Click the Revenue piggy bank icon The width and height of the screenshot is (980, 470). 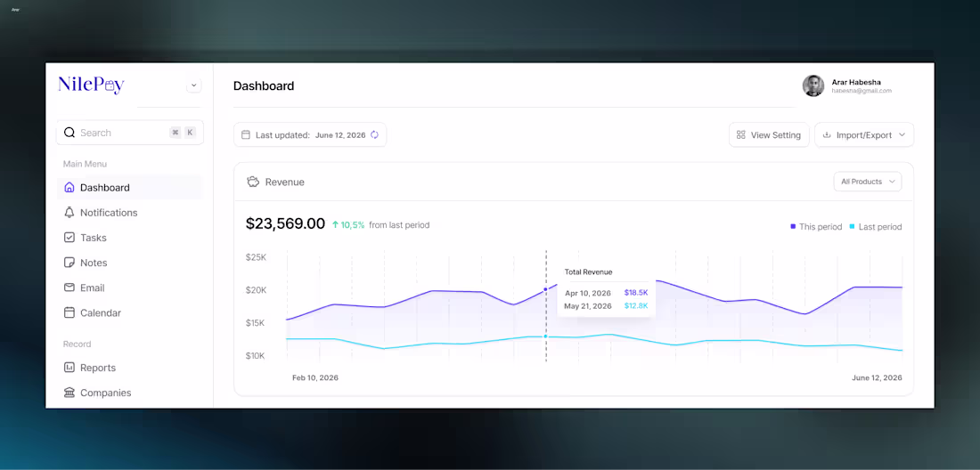(253, 182)
